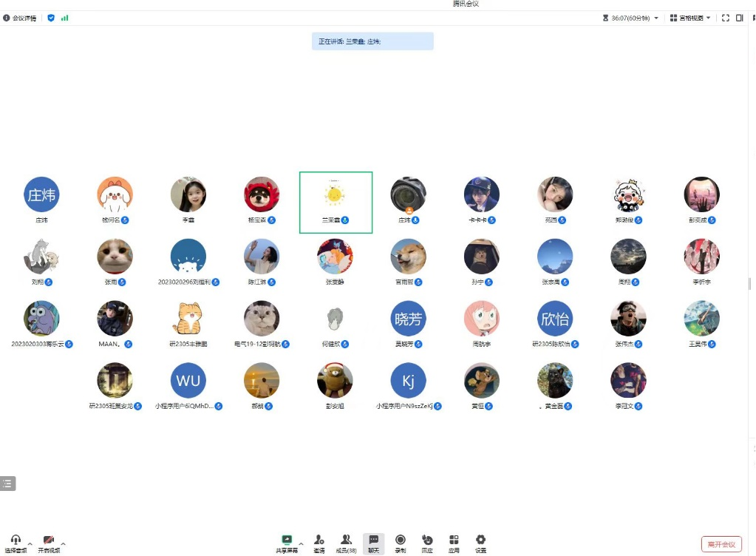Viewport: 756px width, 556px height.
Task: Open the reactions (回应) icon
Action: [427, 543]
